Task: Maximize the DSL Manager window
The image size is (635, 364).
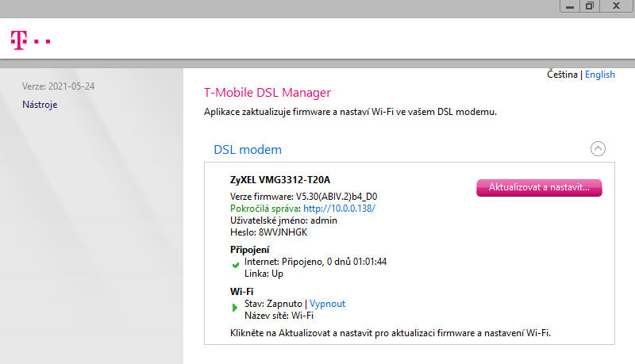Action: [x=590, y=6]
